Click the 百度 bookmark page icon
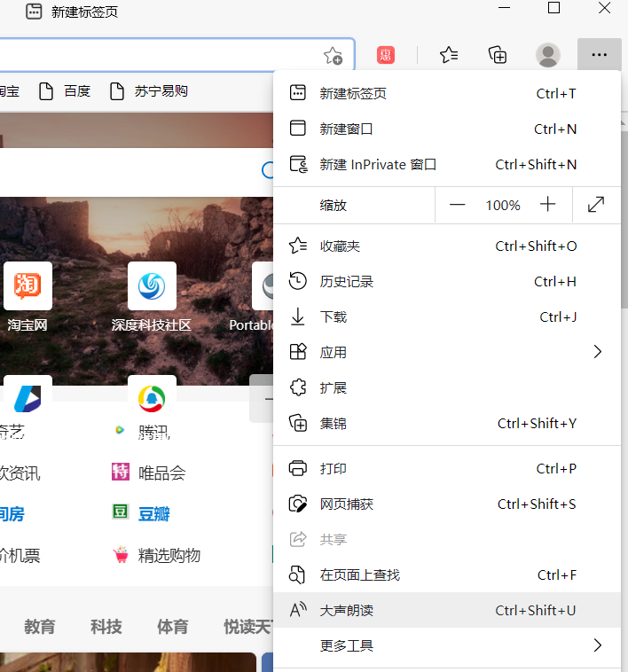Viewport: 628px width, 672px height. point(46,91)
